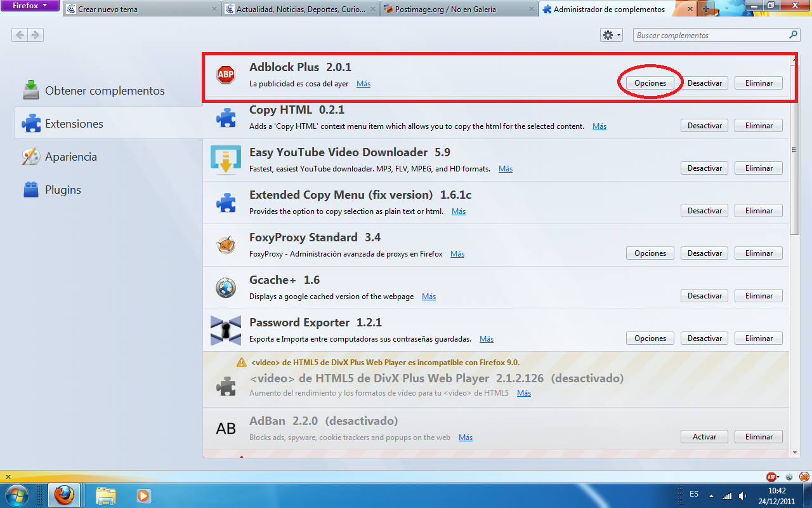812x508 pixels.
Task: Open Password Exporter Opciones
Action: click(650, 338)
